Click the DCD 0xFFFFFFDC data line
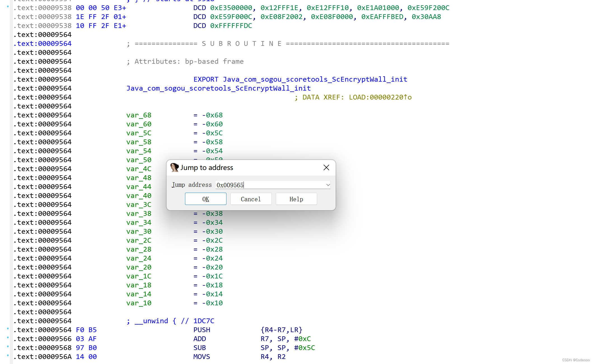The image size is (594, 364). click(223, 26)
